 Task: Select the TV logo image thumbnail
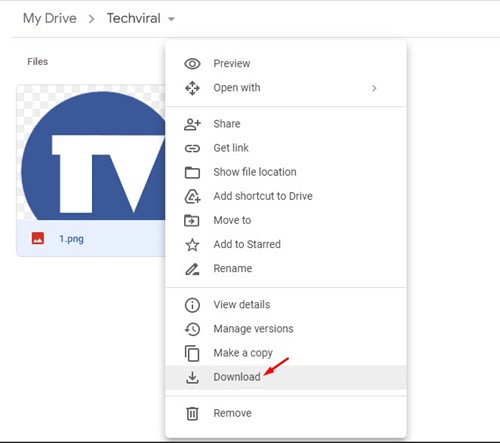pos(91,153)
